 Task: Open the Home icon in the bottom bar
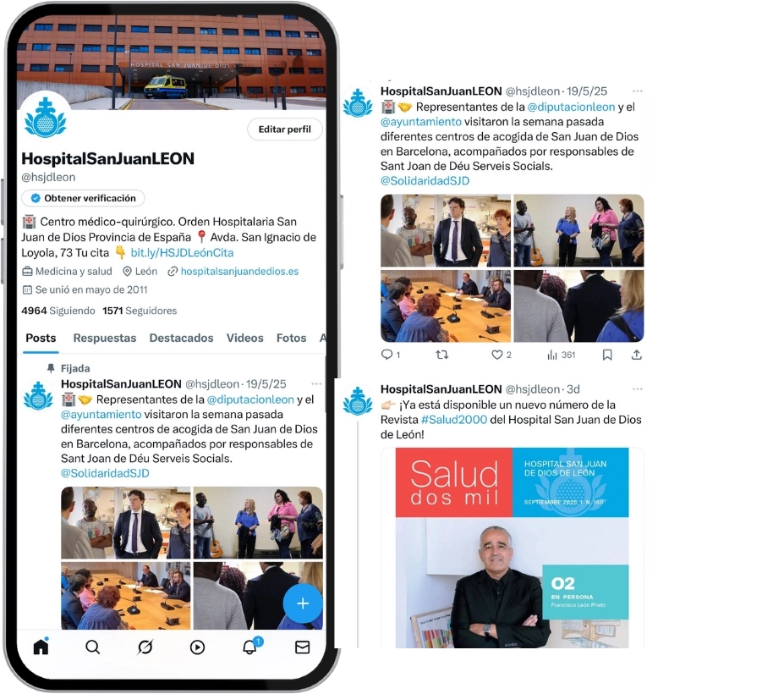pyautogui.click(x=41, y=647)
